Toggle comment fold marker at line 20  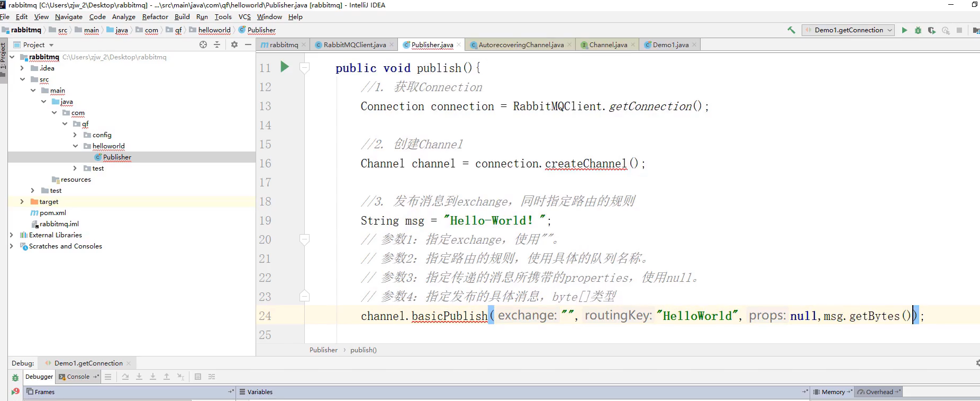tap(304, 239)
